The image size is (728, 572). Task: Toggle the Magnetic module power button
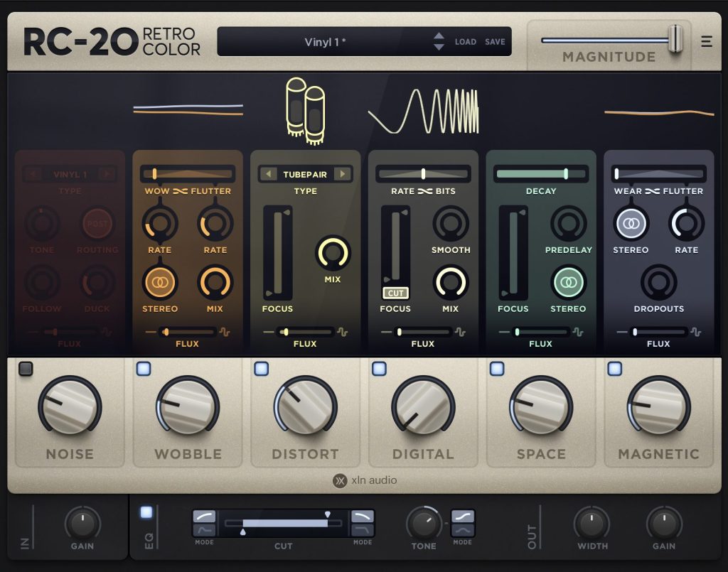click(615, 369)
